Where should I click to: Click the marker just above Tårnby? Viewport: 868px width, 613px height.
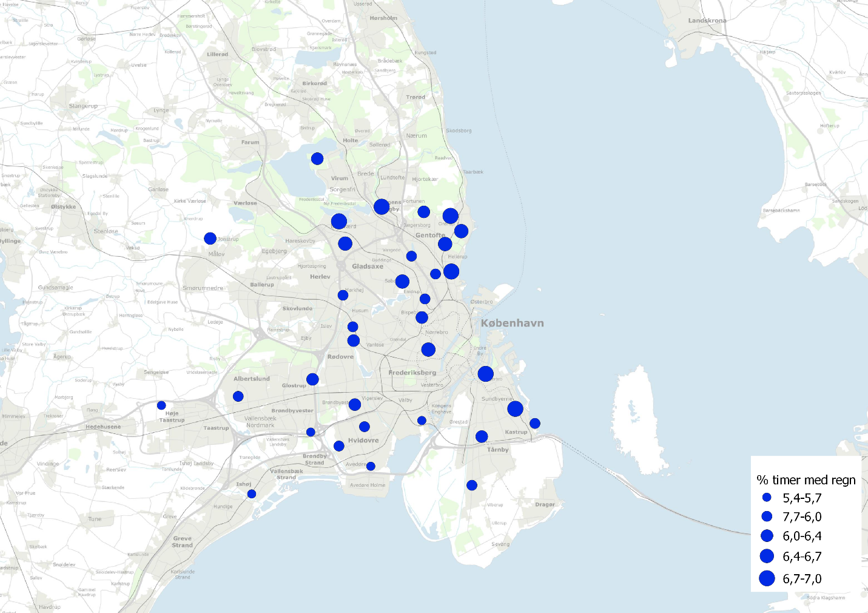(482, 436)
